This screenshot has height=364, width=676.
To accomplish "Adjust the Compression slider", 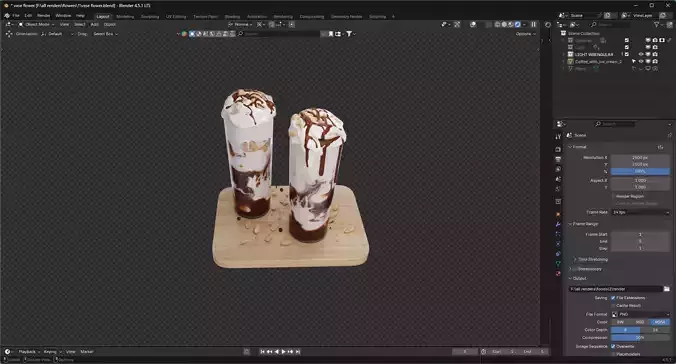I will pos(641,338).
